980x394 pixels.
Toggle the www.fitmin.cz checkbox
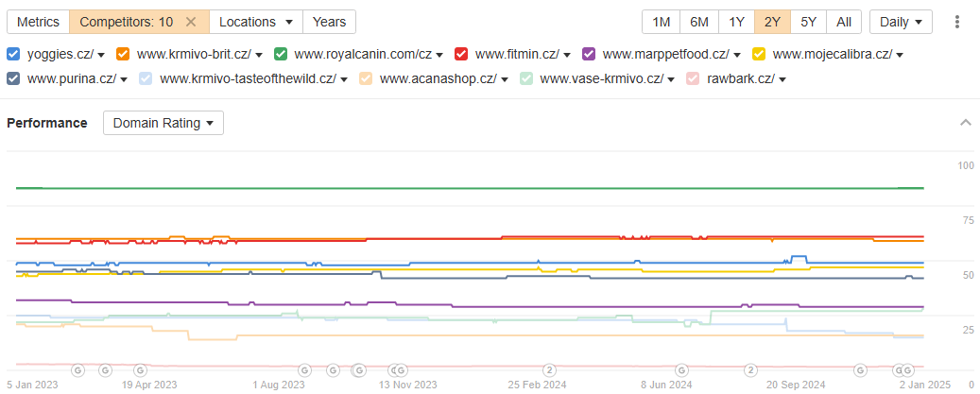461,54
